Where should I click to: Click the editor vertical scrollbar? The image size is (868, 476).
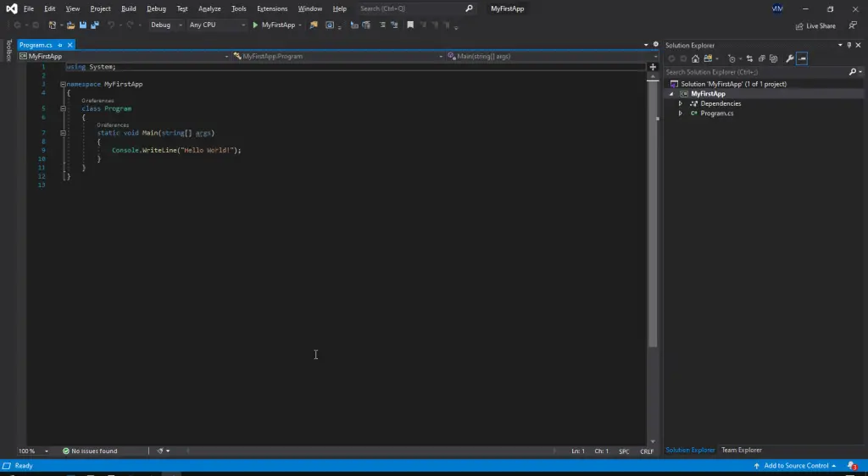653,212
